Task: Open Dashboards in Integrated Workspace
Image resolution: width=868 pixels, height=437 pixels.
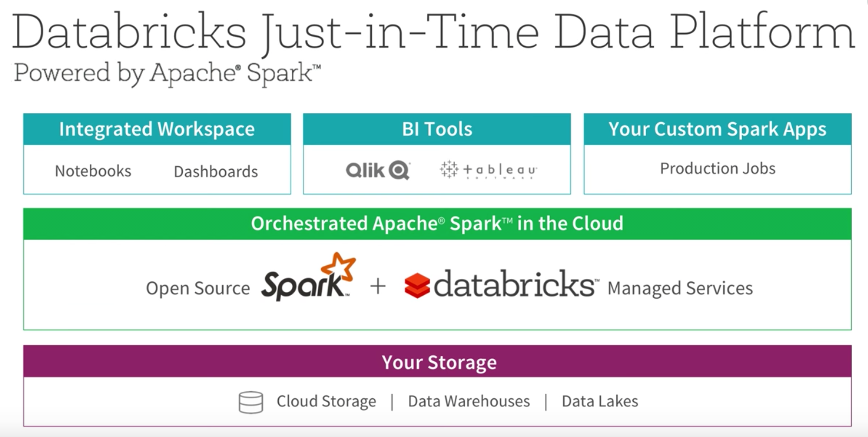Action: pyautogui.click(x=216, y=171)
